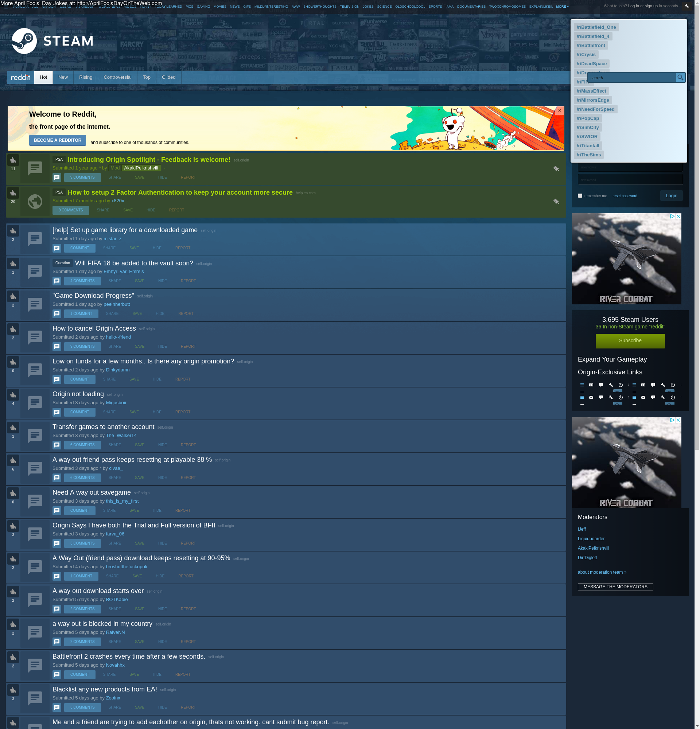700x729 pixels.
Task: Upvote the 'Origin not loading' post
Action: pyautogui.click(x=13, y=395)
